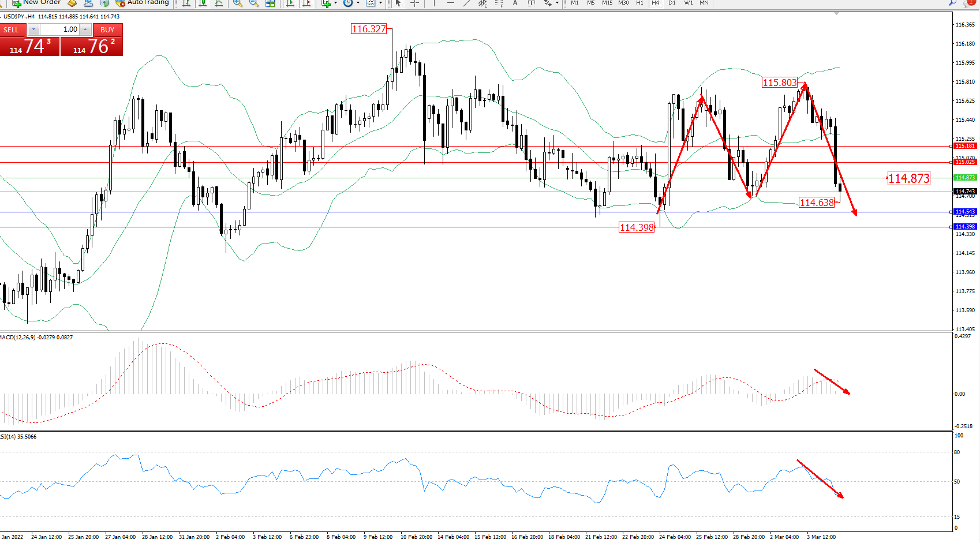Screen dimensions: 980x543
Task: Click the lot volume input field
Action: tap(59, 29)
